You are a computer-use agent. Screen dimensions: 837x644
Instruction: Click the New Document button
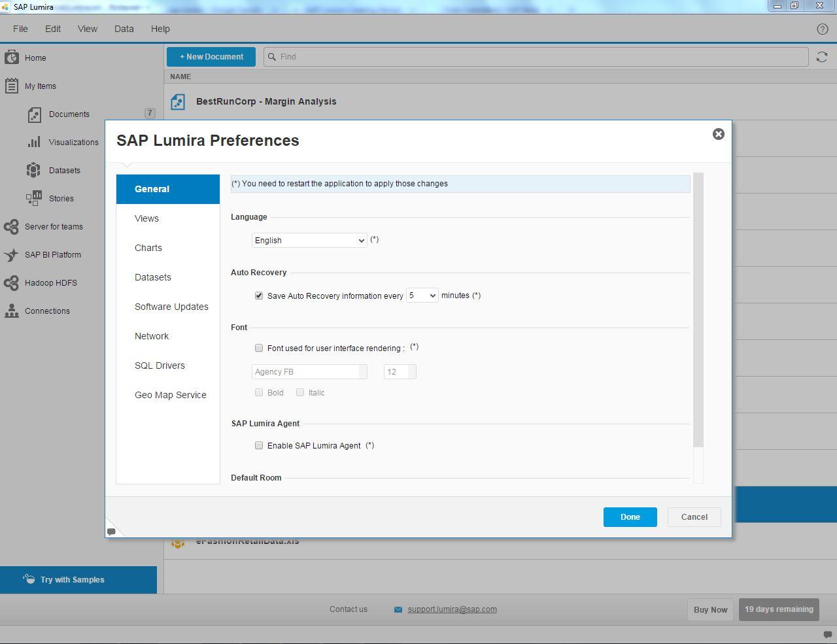(212, 57)
